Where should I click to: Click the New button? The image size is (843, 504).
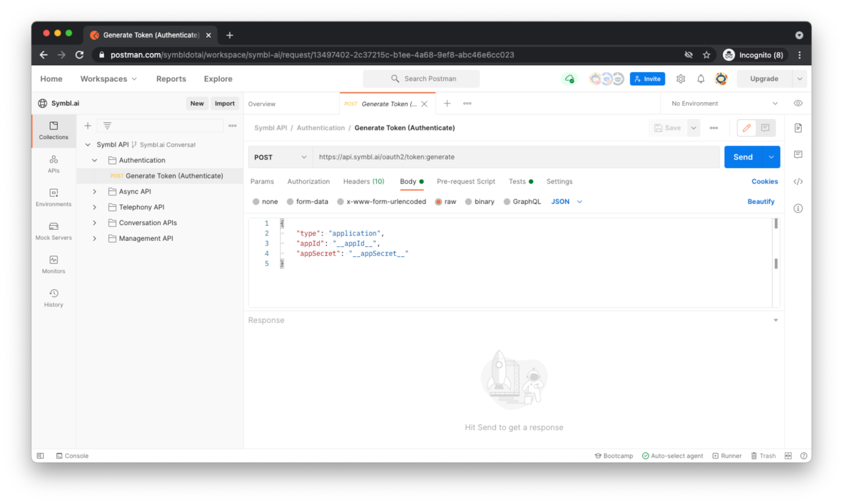coord(197,103)
